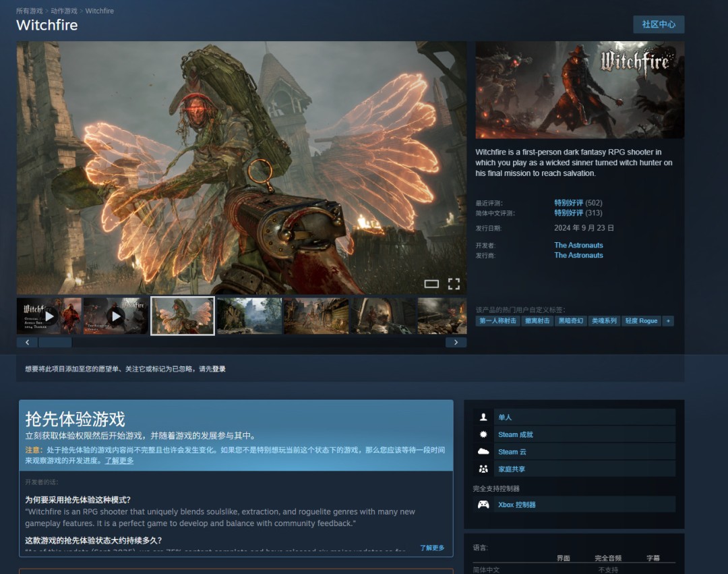Select the forest ruins screenshot thumbnail
Viewport: 728px width, 574px height.
249,316
